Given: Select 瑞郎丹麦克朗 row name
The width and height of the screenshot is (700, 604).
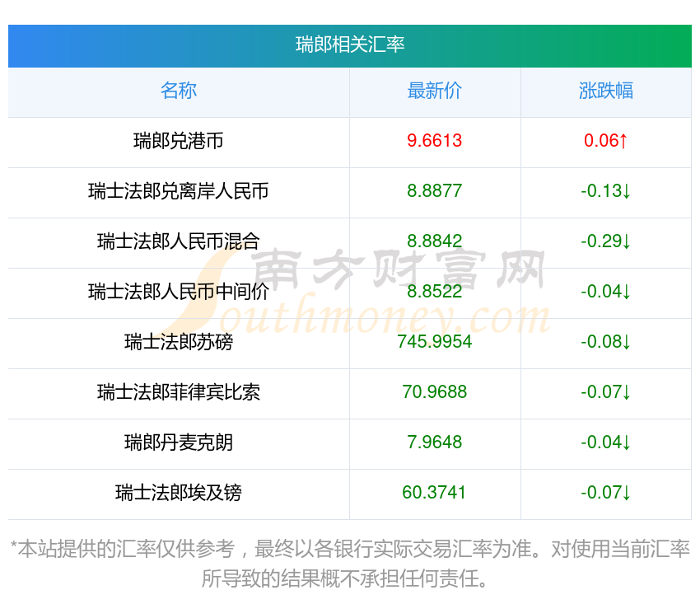Looking at the screenshot, I should (179, 442).
